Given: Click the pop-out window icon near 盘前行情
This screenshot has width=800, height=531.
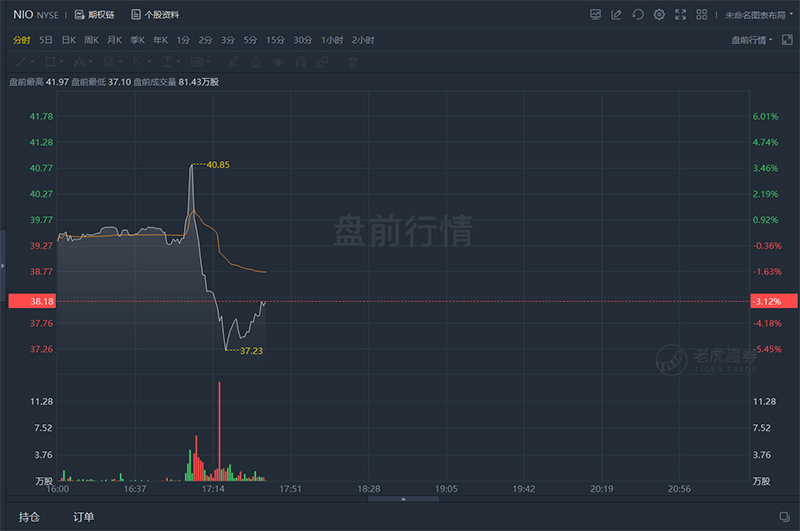Looking at the screenshot, I should tap(787, 40).
